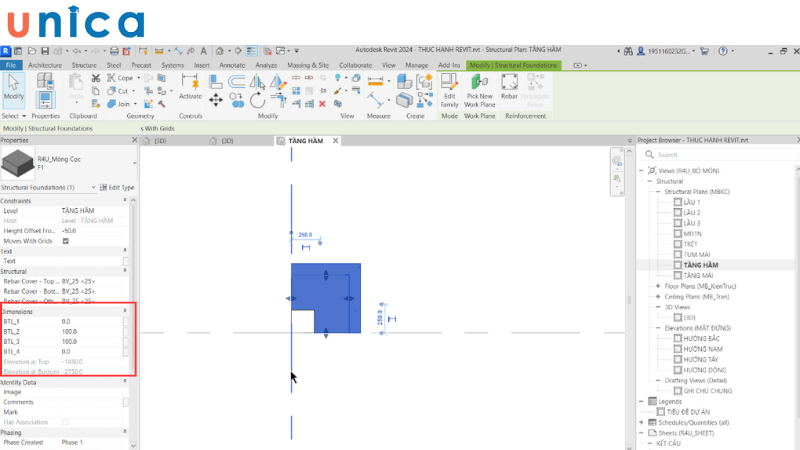Image resolution: width=800 pixels, height=450 pixels.
Task: Open the Structure ribbon tab
Action: point(84,65)
